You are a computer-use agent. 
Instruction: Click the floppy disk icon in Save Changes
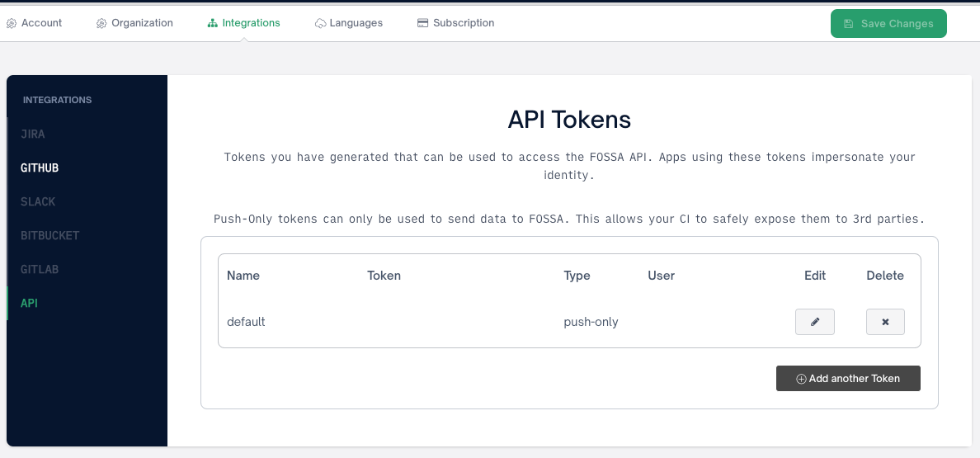point(848,24)
